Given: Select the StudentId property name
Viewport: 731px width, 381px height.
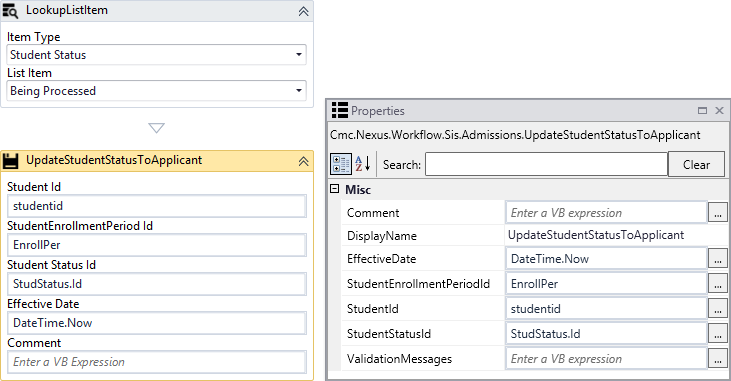Looking at the screenshot, I should point(372,309).
